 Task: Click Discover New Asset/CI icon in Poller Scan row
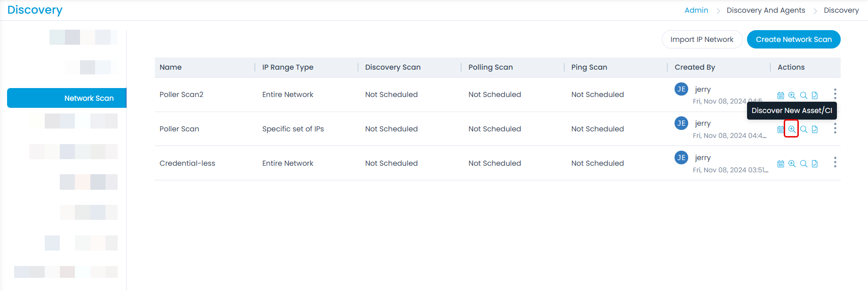click(x=792, y=129)
